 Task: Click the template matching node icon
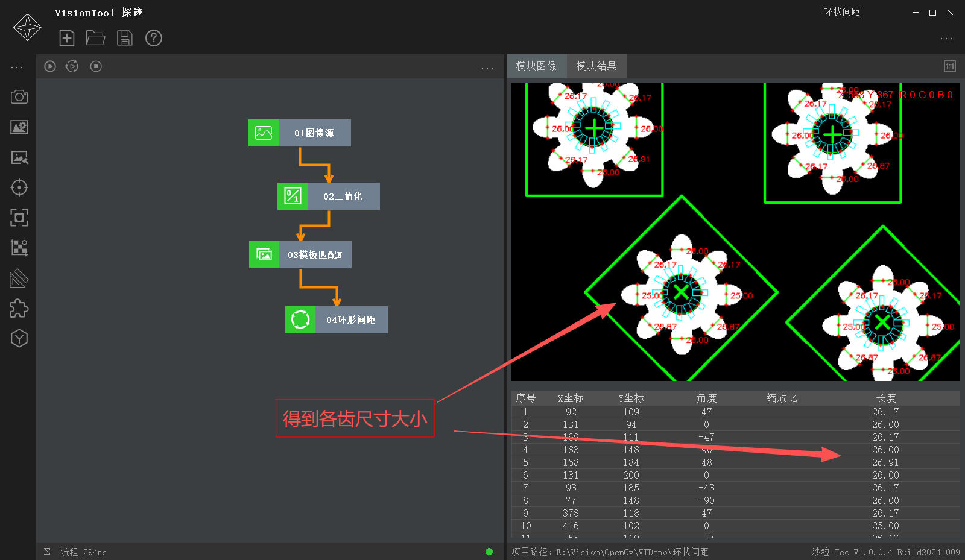pyautogui.click(x=264, y=254)
